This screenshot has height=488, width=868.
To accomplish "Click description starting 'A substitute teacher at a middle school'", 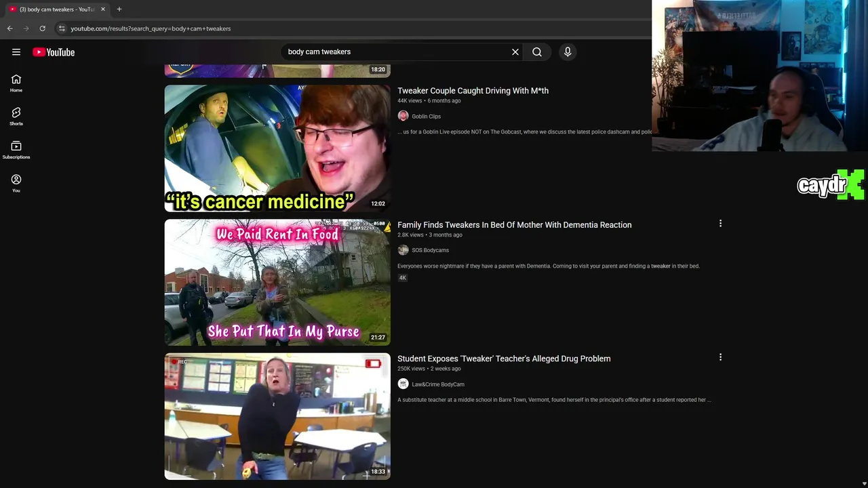I will tap(554, 400).
